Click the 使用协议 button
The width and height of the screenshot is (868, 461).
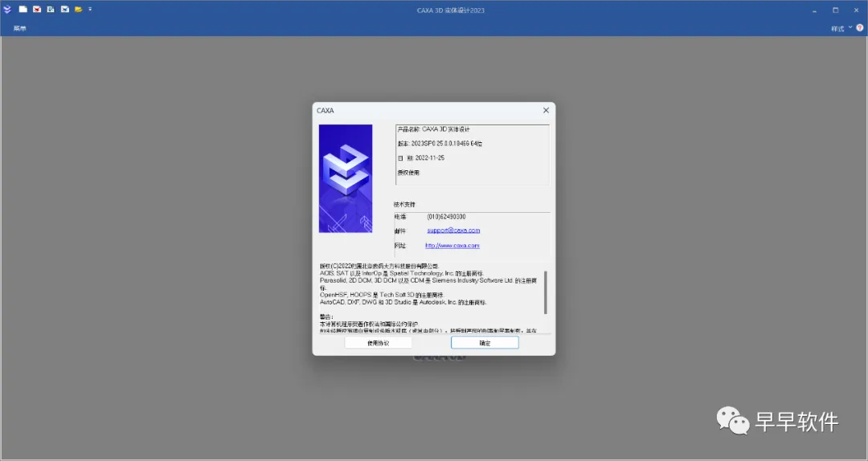pyautogui.click(x=378, y=343)
